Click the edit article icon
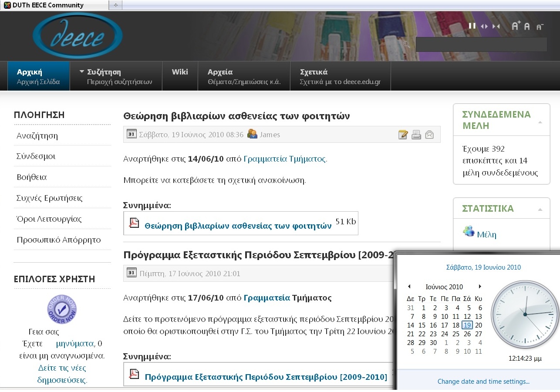Image resolution: width=560 pixels, height=392 pixels. pyautogui.click(x=403, y=135)
